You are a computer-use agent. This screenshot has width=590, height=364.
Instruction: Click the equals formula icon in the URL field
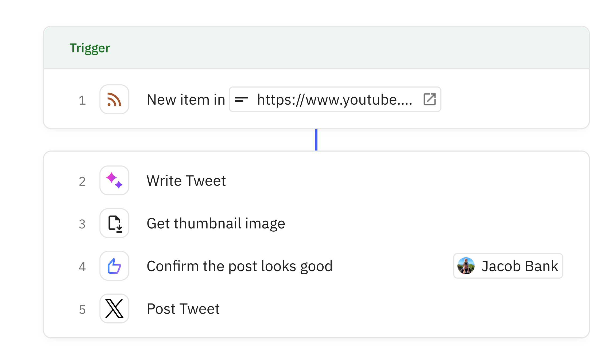(x=241, y=99)
